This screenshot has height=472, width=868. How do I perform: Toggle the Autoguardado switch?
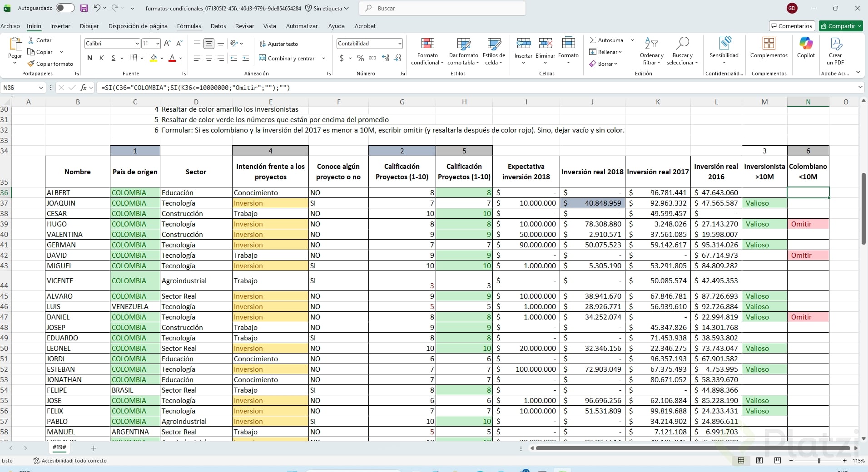[x=65, y=8]
